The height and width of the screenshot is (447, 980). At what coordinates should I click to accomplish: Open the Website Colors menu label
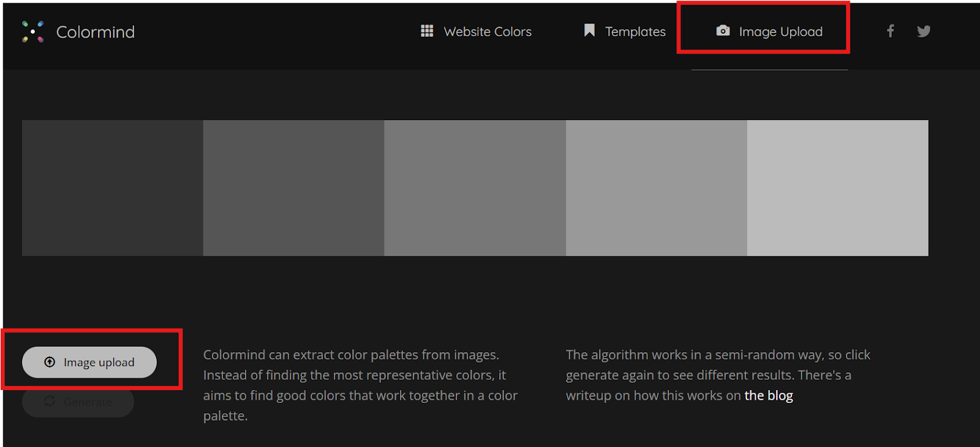487,32
